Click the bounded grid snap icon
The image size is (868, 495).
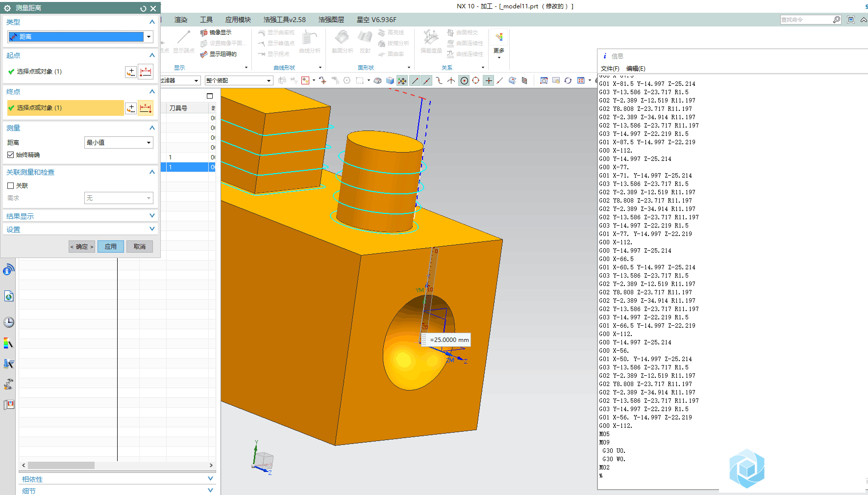tap(524, 80)
